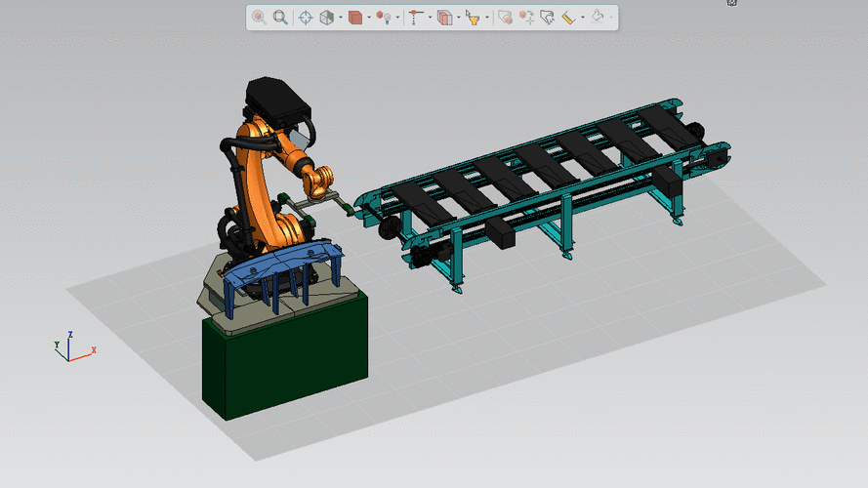Open the lightbulb display options dropdown arrow
The height and width of the screenshot is (488, 868).
(x=397, y=18)
